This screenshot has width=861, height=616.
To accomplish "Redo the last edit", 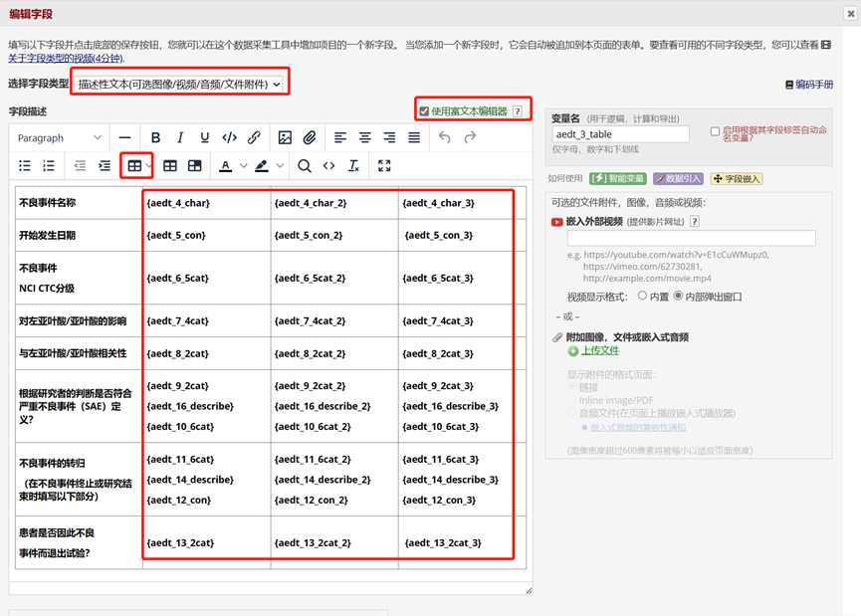I will (470, 137).
